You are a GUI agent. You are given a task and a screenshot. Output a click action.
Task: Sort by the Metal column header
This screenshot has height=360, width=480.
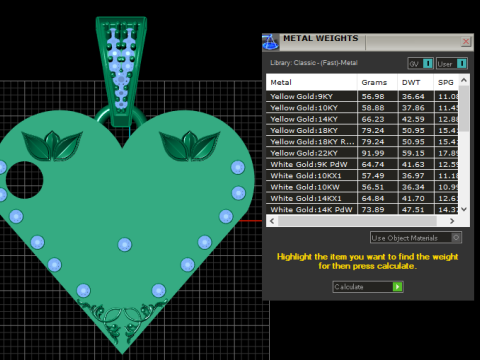pos(312,82)
